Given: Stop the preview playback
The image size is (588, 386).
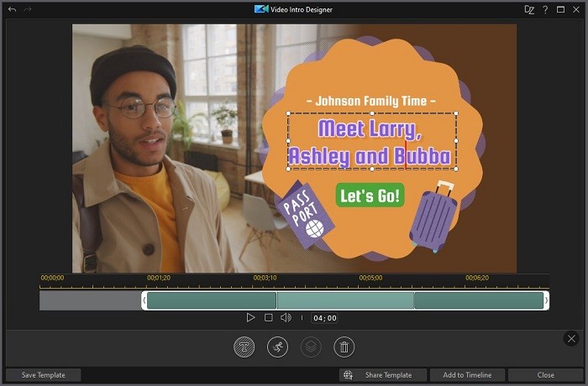Looking at the screenshot, I should [269, 318].
